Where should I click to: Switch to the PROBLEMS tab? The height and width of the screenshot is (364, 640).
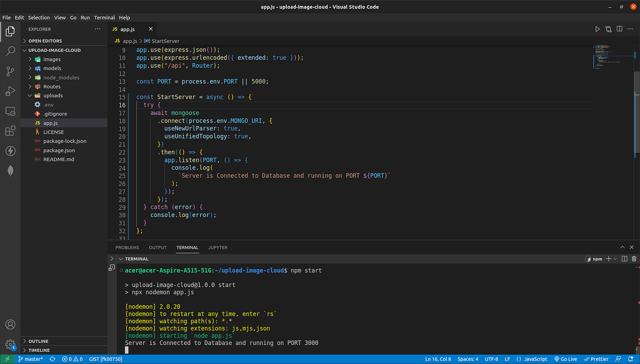pyautogui.click(x=127, y=248)
